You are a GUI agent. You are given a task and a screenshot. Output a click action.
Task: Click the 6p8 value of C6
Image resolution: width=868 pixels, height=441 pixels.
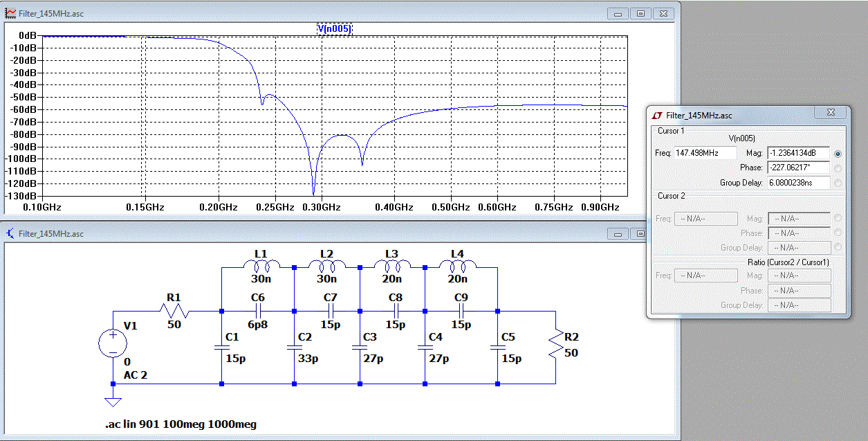[x=257, y=324]
